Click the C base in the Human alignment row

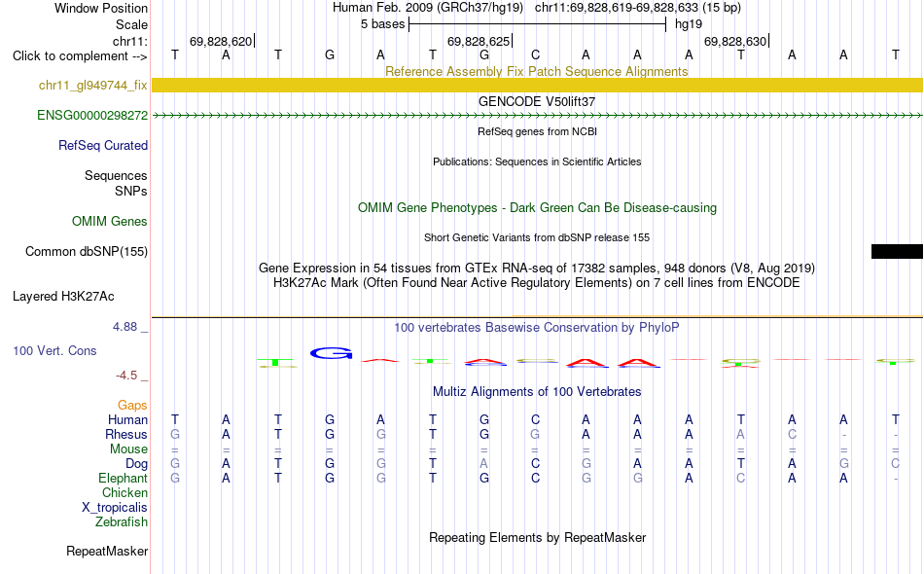535,419
